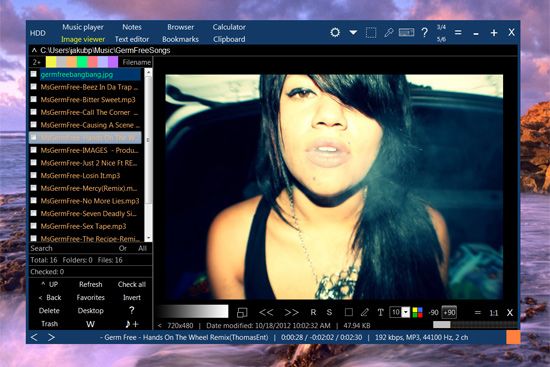Click the equals icon in title bar
Viewport: 550px width, 367px height.
(x=458, y=33)
